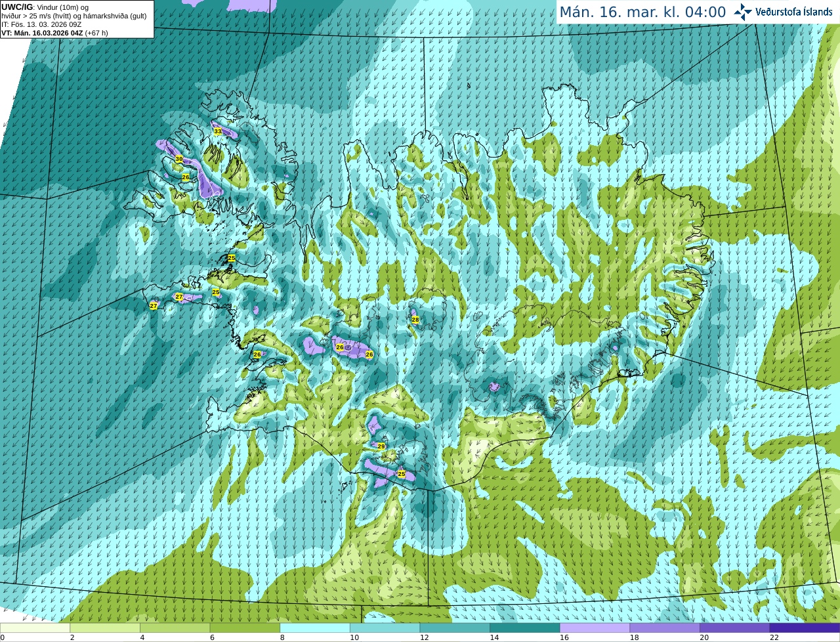840x642 pixels.
Task: Click the scale label '8' on the legend
Action: click(282, 637)
